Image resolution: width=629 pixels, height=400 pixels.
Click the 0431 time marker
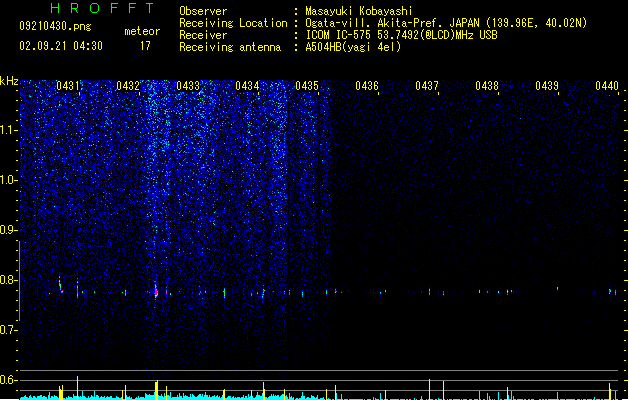tap(68, 86)
